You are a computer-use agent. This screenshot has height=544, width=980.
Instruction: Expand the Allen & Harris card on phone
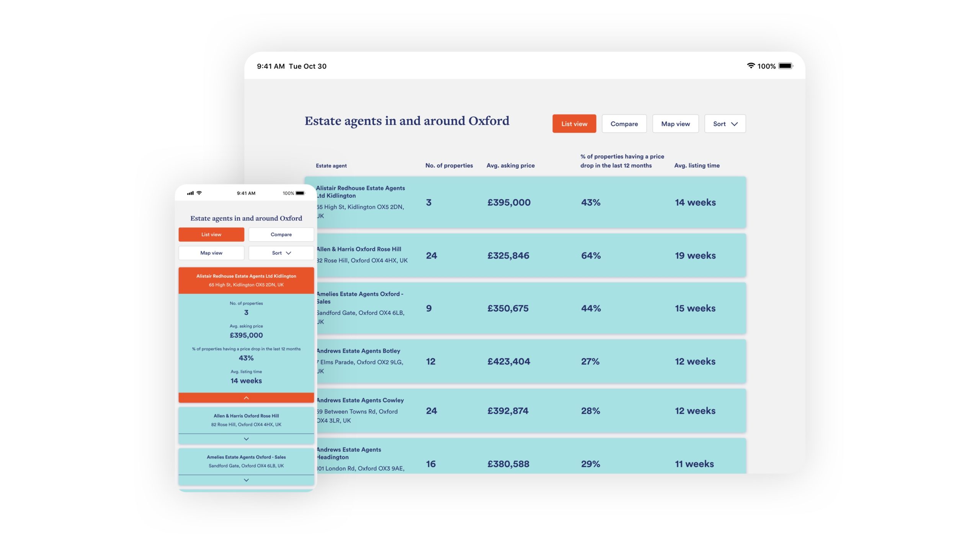click(246, 439)
